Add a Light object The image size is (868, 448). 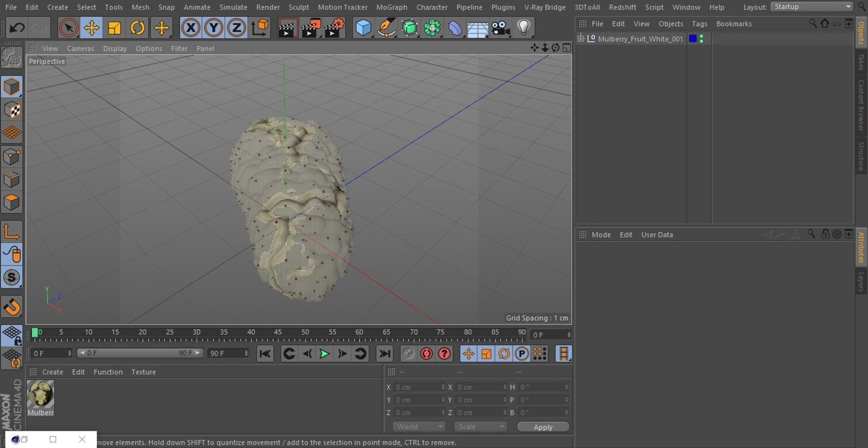(x=524, y=28)
